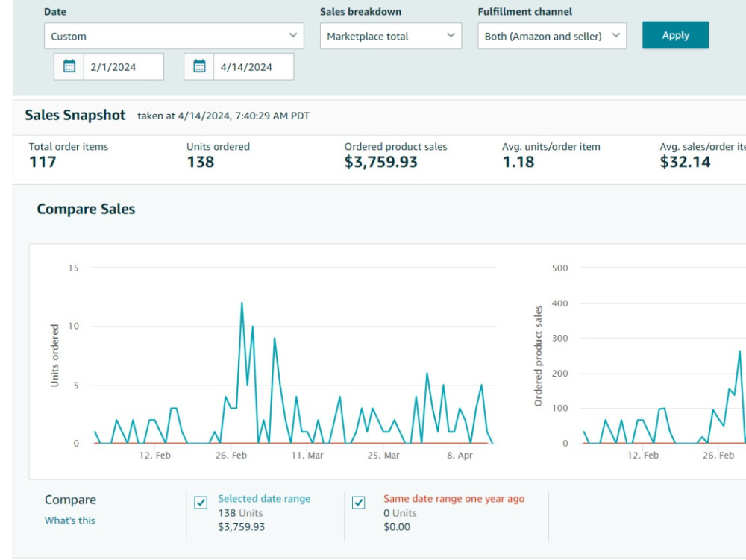This screenshot has width=746, height=560.
Task: Click the Selected date range legend label
Action: pos(264,499)
